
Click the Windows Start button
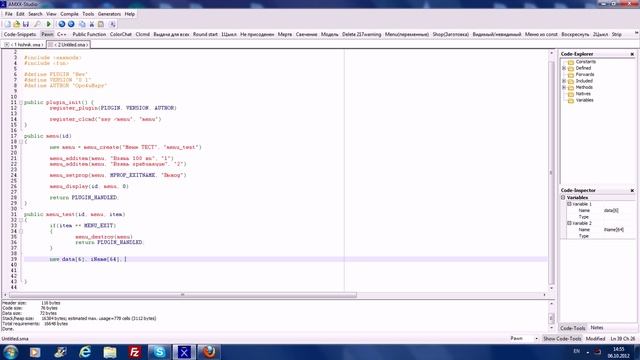pos(10,352)
